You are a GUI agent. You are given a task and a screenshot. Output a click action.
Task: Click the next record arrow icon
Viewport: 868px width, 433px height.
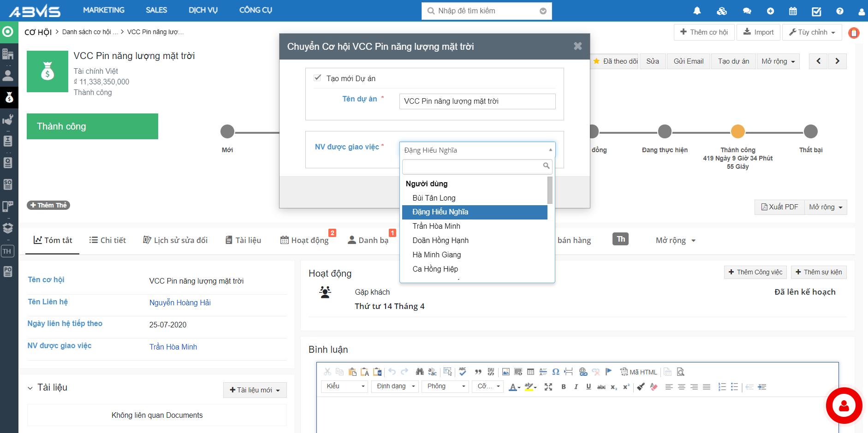pyautogui.click(x=838, y=61)
